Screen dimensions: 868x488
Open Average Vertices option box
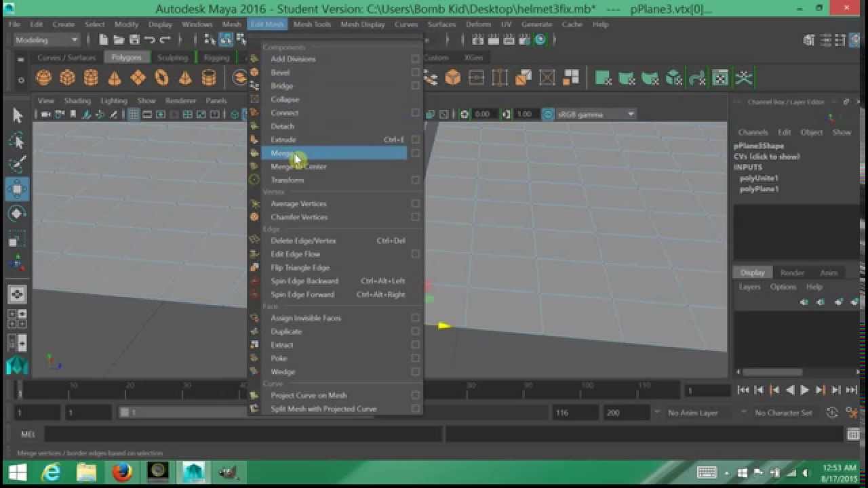click(415, 203)
